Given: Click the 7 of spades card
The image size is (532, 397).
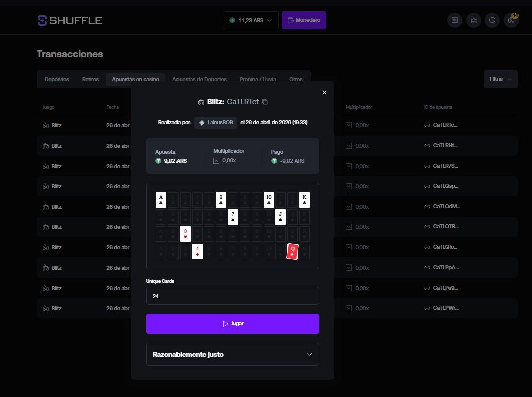Looking at the screenshot, I should coord(233,217).
